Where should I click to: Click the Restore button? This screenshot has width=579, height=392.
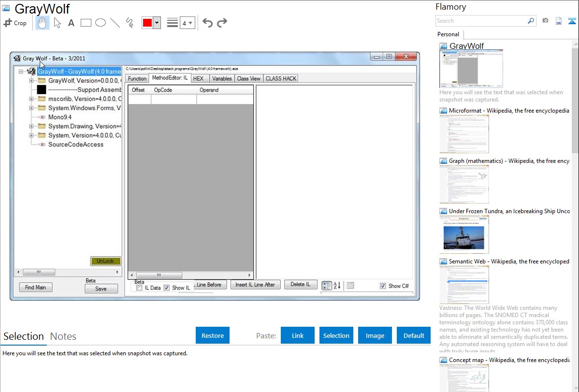pyautogui.click(x=213, y=335)
